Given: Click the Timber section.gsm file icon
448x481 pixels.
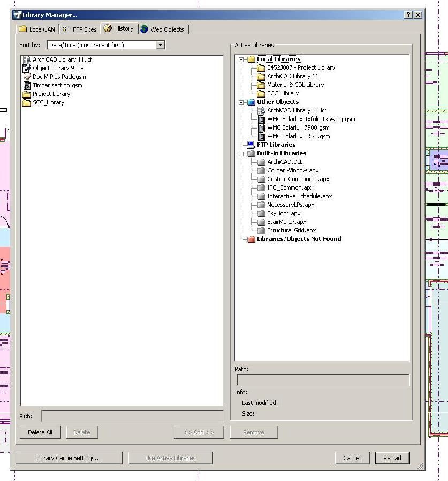Looking at the screenshot, I should click(x=27, y=85).
